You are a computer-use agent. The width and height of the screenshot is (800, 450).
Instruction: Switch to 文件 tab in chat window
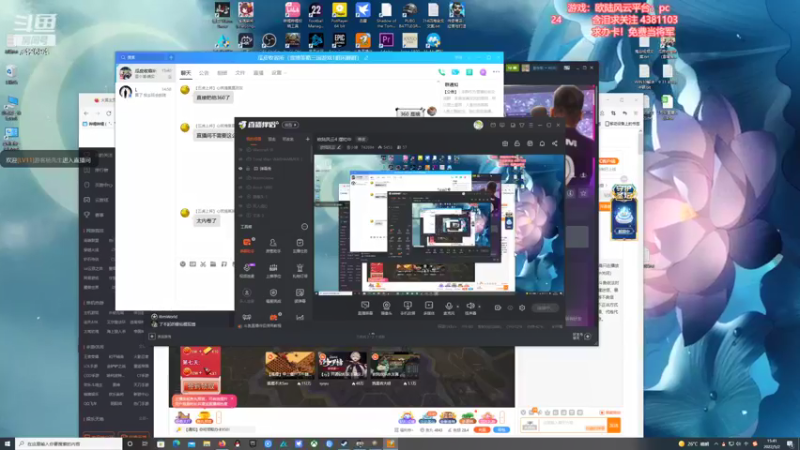coord(240,73)
